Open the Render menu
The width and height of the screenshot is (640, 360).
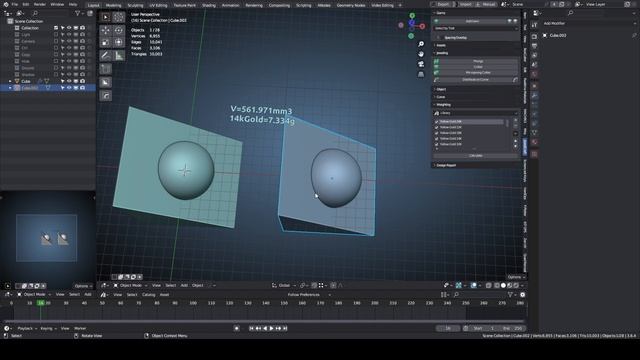40,4
